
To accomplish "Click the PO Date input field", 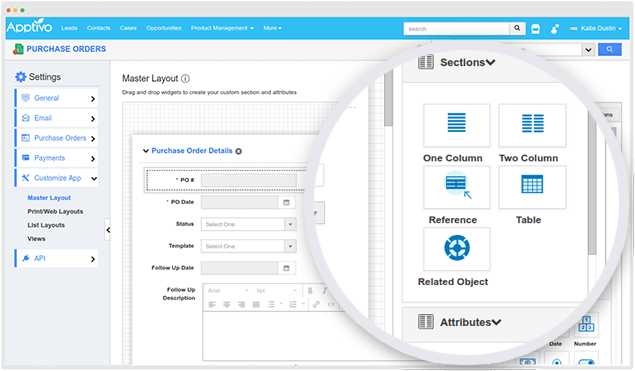I will [239, 202].
